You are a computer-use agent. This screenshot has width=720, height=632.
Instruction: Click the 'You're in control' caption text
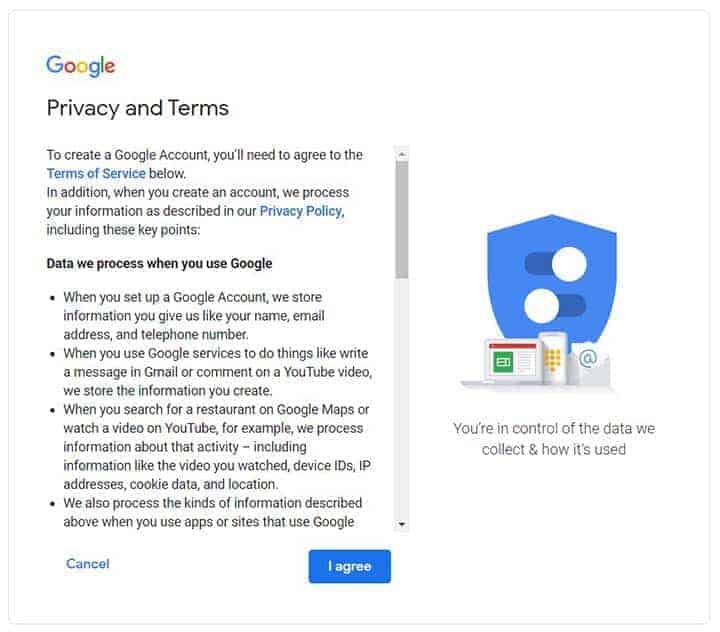pyautogui.click(x=553, y=438)
